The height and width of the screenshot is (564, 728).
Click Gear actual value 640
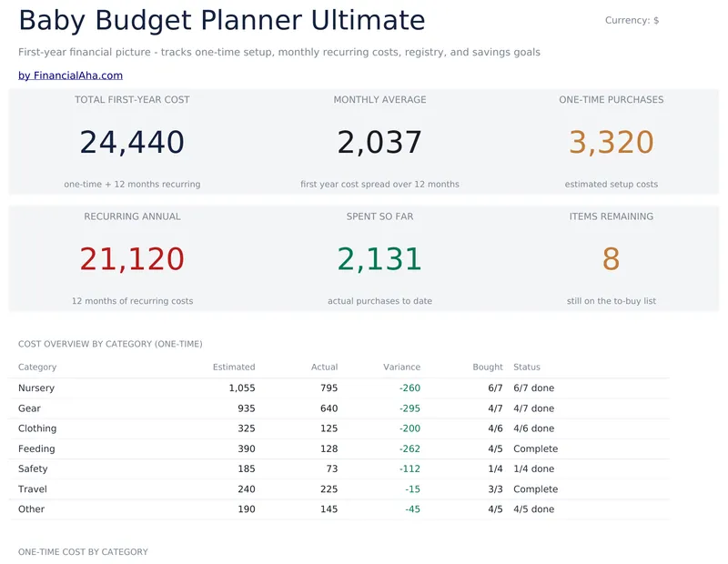tap(329, 408)
